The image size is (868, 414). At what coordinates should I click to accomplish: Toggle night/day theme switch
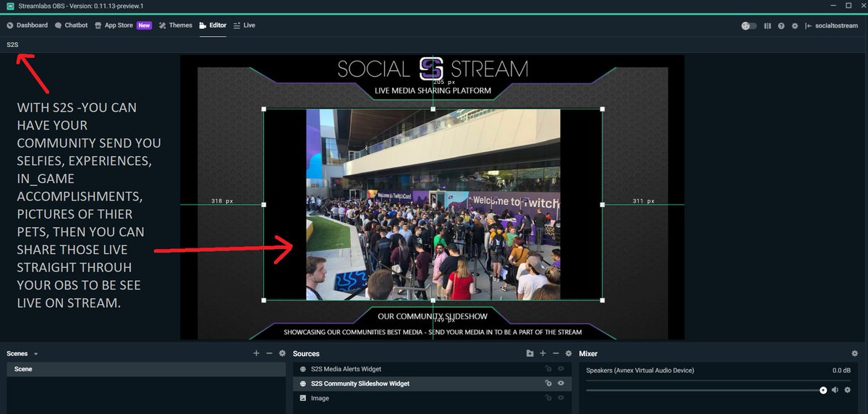click(749, 26)
